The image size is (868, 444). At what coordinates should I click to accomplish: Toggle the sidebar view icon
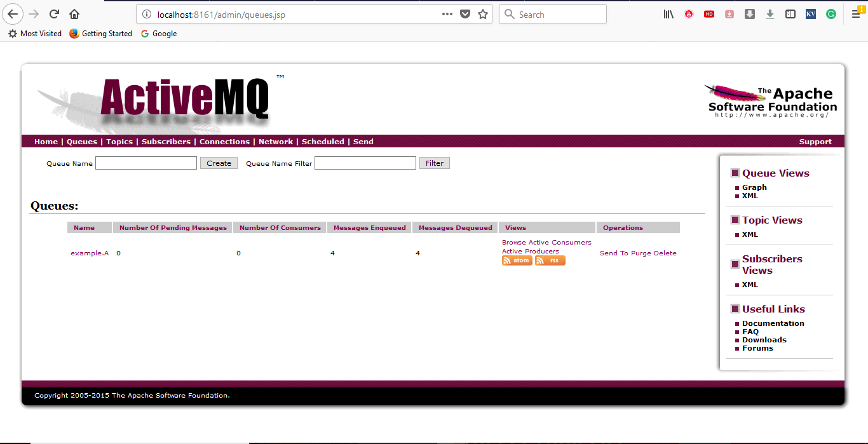point(790,14)
